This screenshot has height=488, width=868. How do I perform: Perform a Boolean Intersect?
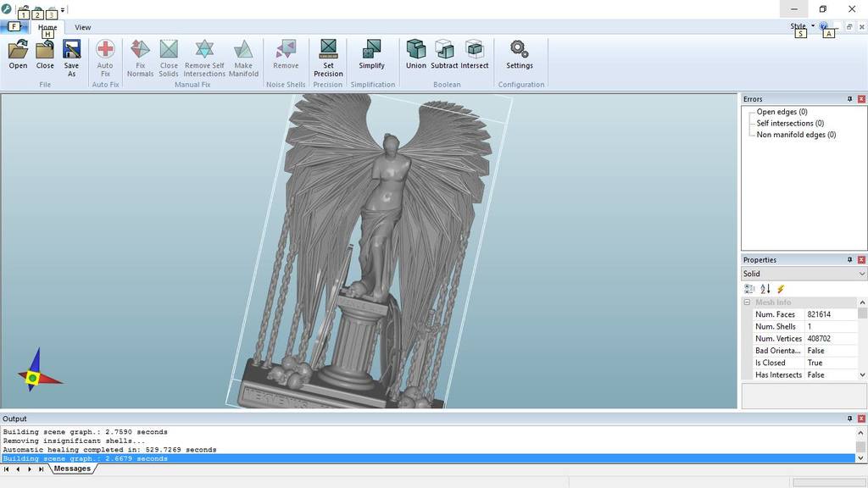click(475, 53)
